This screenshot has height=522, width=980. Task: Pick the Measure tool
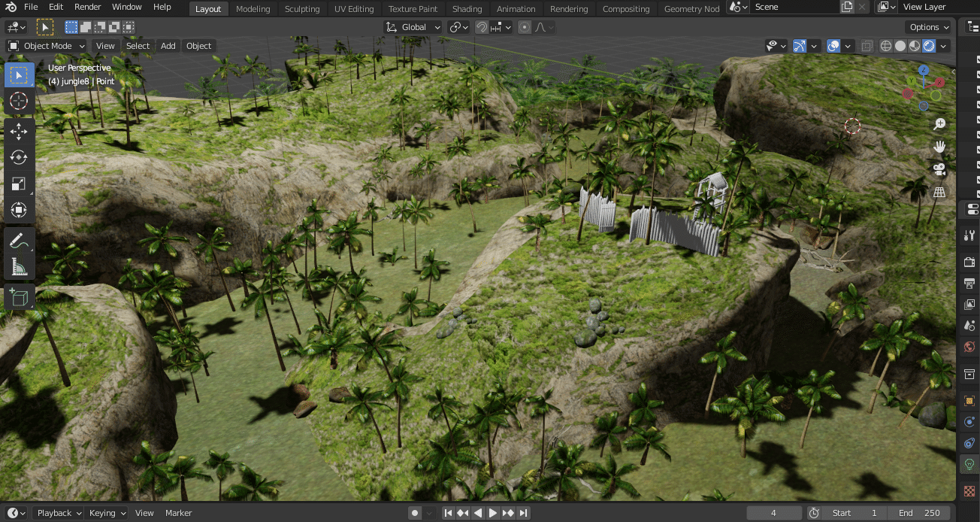tap(19, 267)
